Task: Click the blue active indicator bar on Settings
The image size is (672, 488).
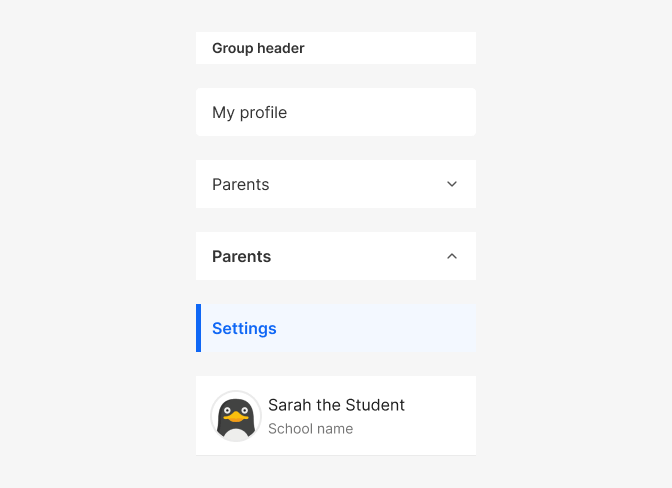Action: (x=198, y=328)
